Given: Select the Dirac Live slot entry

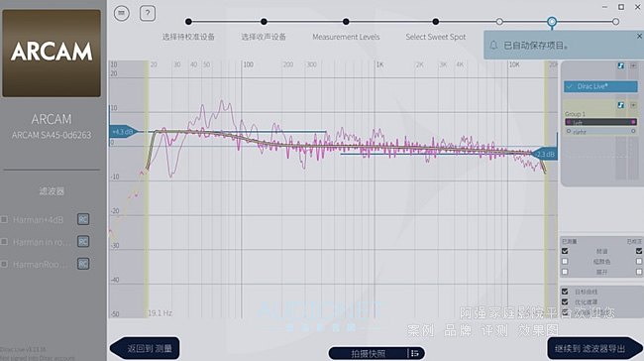Looking at the screenshot, I should pyautogui.click(x=600, y=86).
